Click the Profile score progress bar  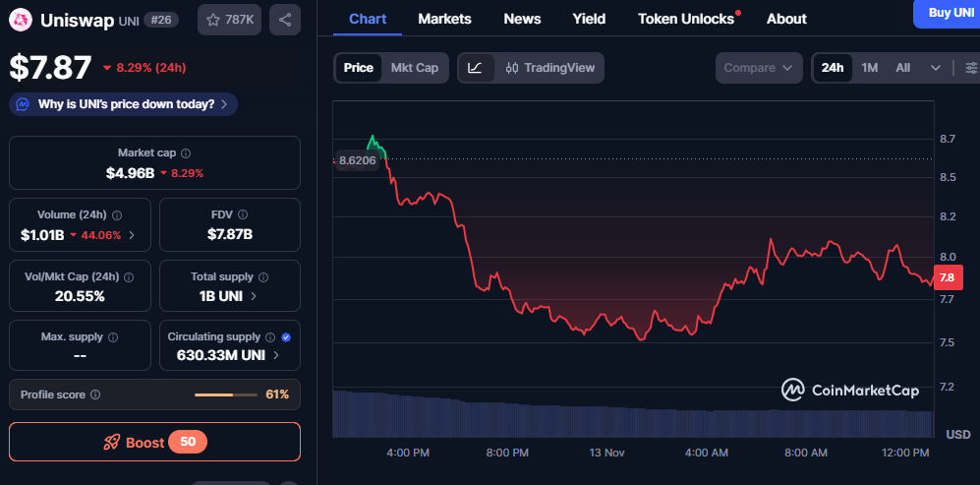coord(225,394)
